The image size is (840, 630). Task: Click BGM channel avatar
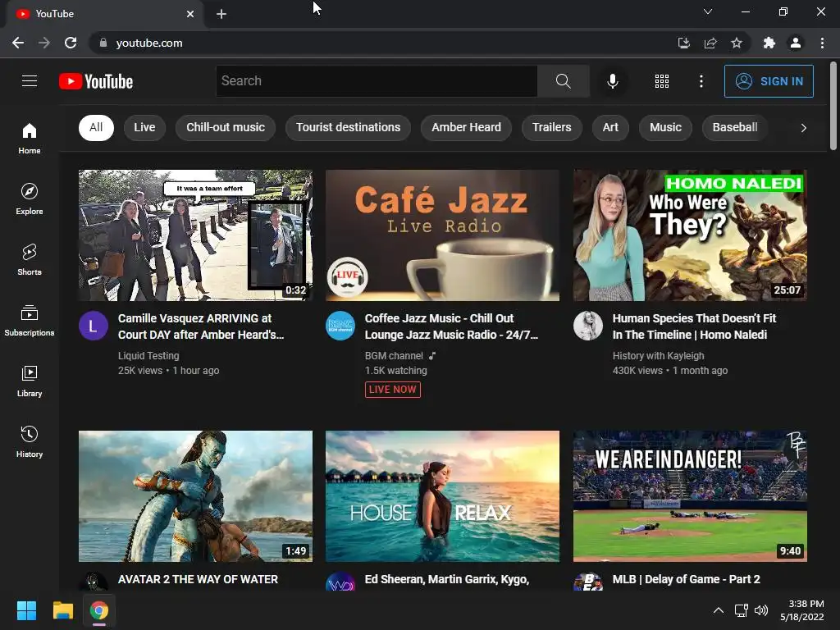tap(340, 326)
